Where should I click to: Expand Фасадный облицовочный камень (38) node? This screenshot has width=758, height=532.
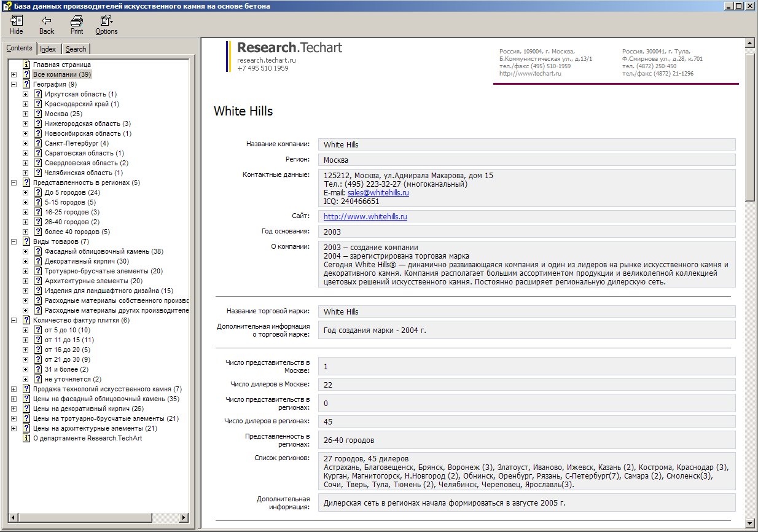click(25, 251)
